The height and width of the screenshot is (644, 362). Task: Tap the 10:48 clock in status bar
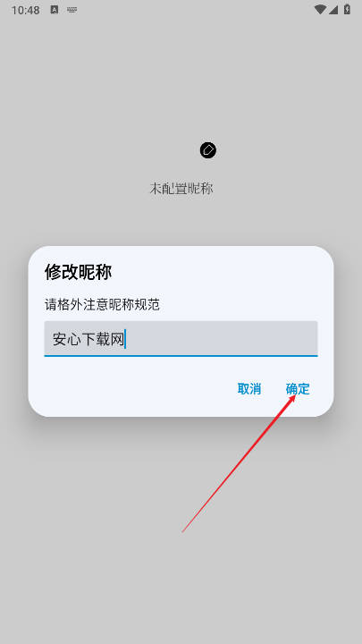pyautogui.click(x=25, y=10)
